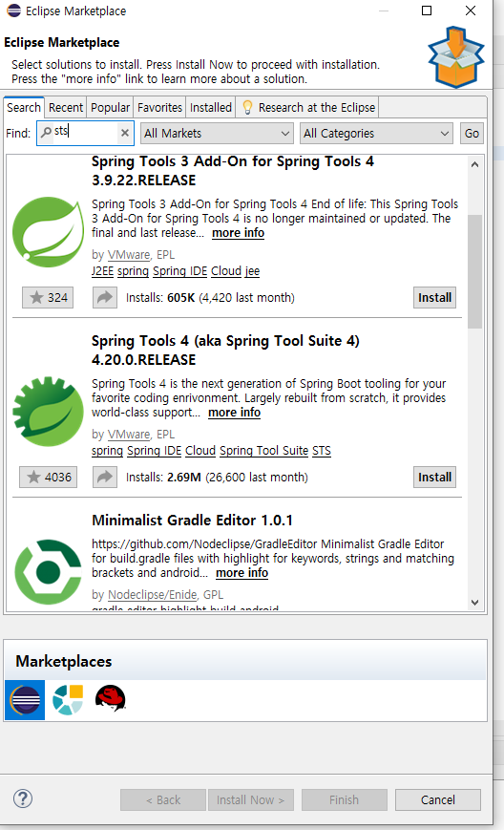This screenshot has width=504, height=830.
Task: Click Spring IDE tag under Spring Tools 3
Action: (179, 271)
